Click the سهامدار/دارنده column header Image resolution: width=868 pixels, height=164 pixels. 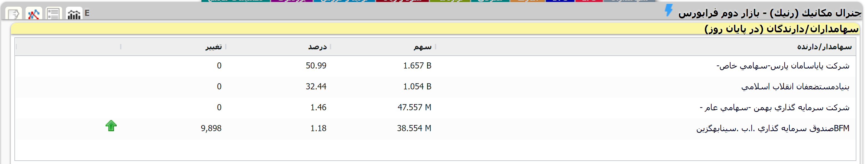click(x=824, y=47)
